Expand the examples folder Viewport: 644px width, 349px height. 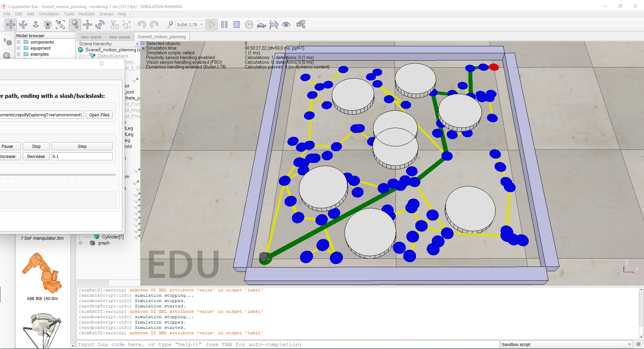[x=19, y=54]
